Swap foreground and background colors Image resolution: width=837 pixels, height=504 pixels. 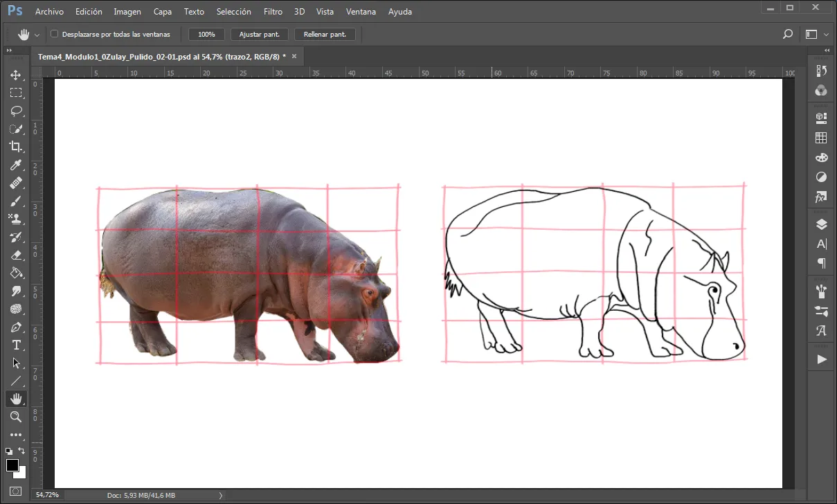(22, 451)
